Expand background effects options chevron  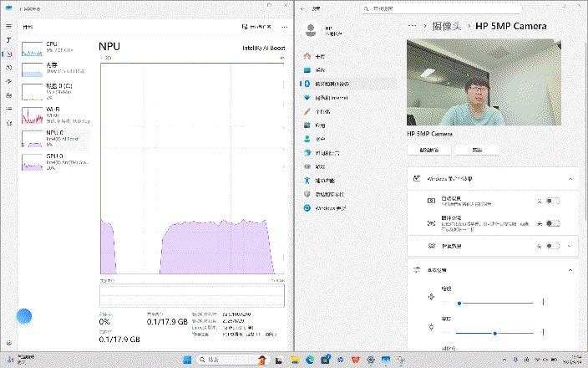click(x=570, y=247)
